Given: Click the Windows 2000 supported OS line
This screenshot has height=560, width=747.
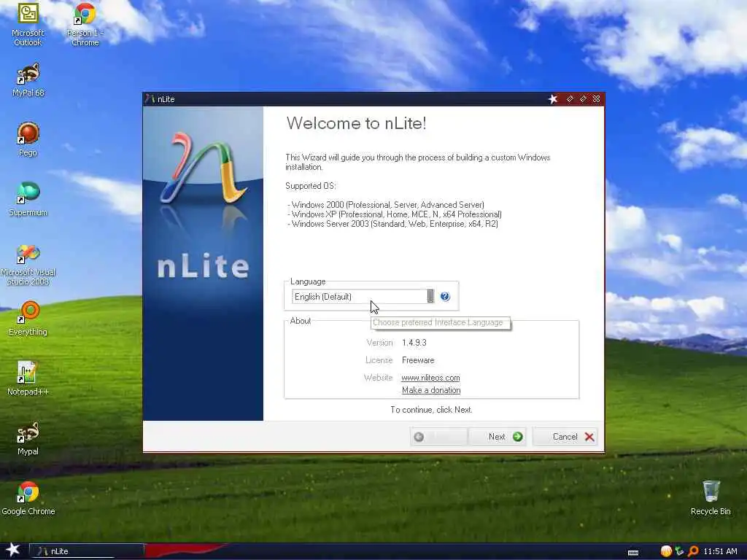Looking at the screenshot, I should [386, 205].
